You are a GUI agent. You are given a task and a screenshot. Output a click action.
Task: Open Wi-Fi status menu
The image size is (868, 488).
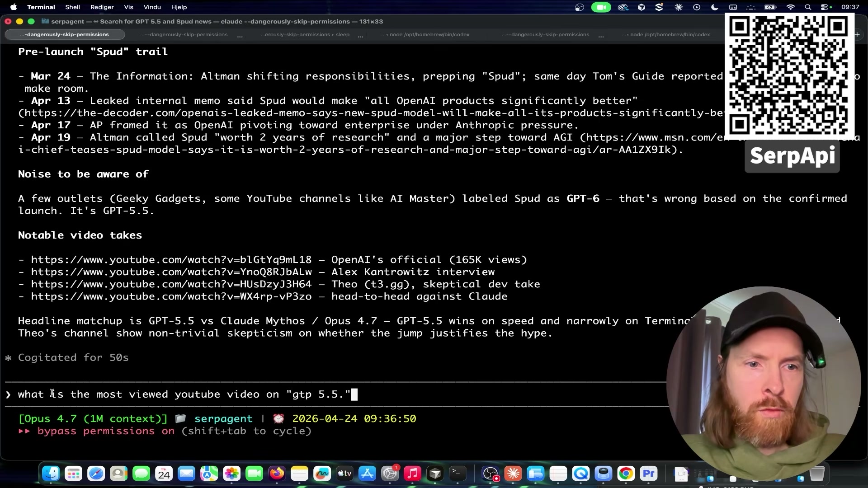tap(791, 7)
